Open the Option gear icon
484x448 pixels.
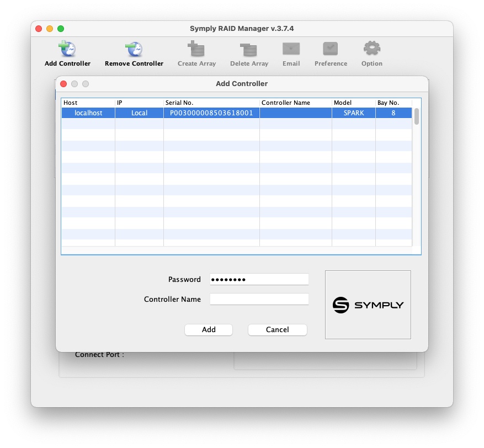coord(371,49)
